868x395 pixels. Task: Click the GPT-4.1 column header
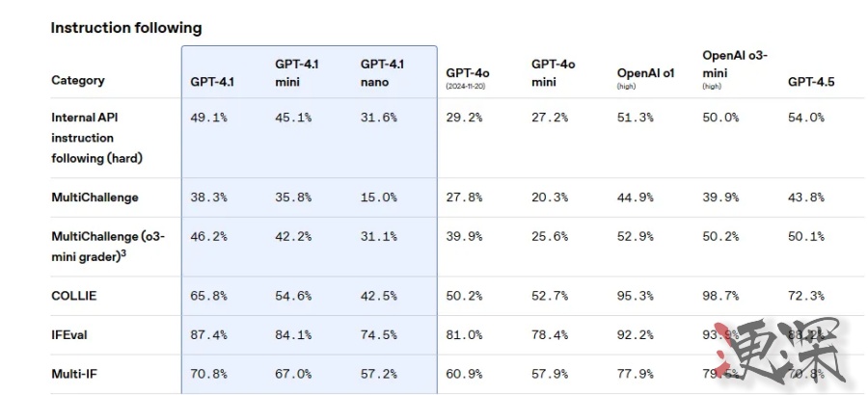(x=212, y=83)
